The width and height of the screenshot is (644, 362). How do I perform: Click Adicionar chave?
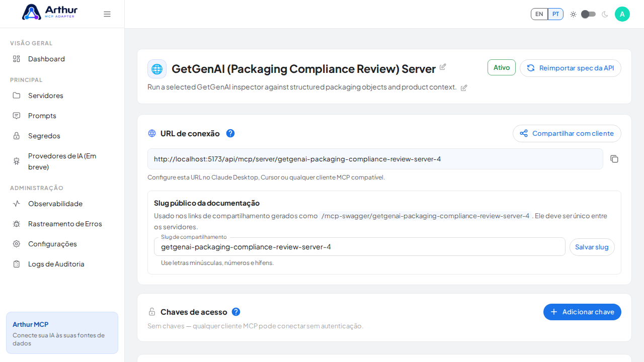tap(582, 312)
